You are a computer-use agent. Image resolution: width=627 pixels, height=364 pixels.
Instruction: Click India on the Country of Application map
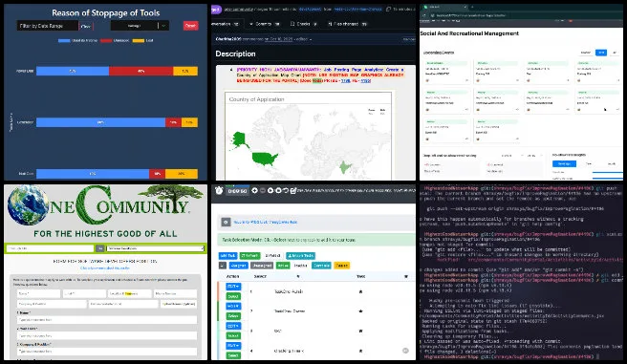(x=345, y=166)
